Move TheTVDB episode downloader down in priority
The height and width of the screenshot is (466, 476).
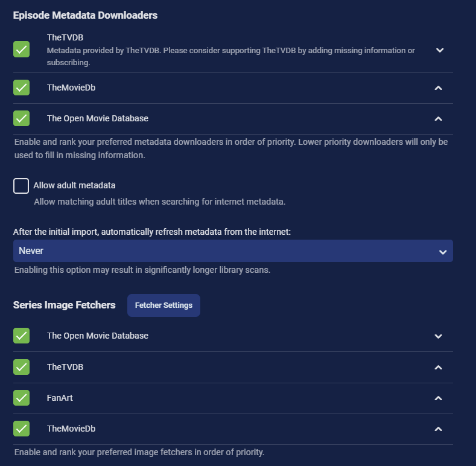[x=439, y=50]
